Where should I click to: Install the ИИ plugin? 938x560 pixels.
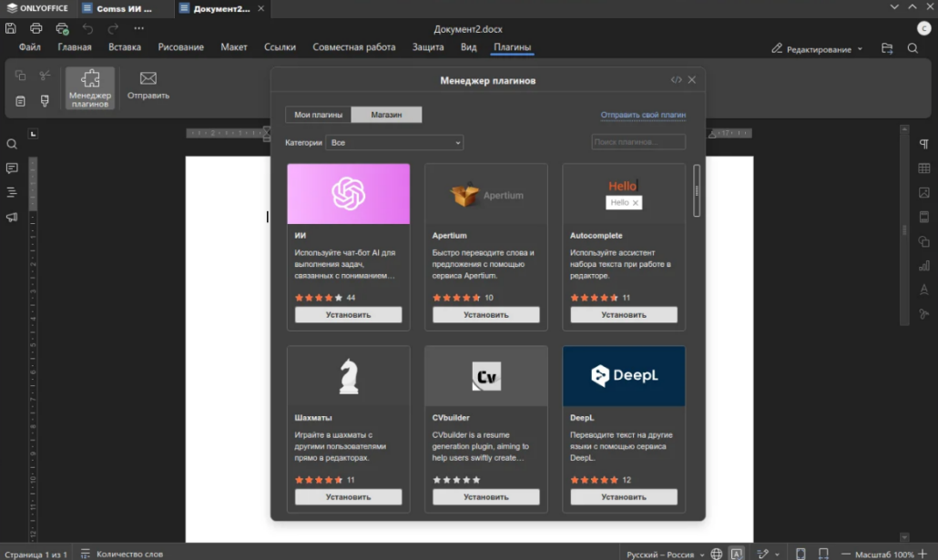348,315
